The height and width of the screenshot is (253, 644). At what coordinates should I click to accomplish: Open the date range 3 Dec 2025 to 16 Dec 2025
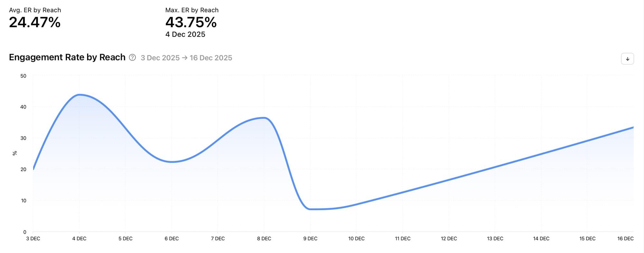pos(187,58)
